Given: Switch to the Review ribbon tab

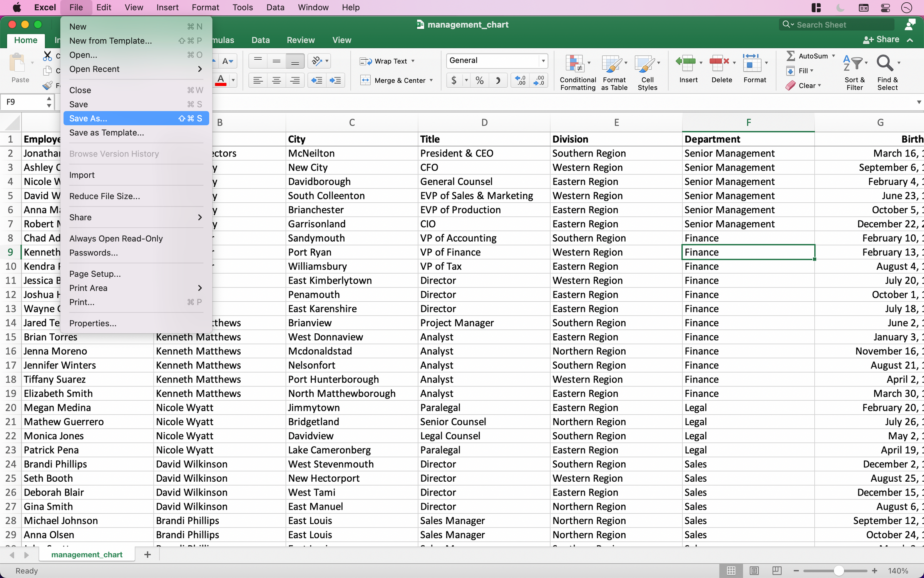Looking at the screenshot, I should point(300,40).
